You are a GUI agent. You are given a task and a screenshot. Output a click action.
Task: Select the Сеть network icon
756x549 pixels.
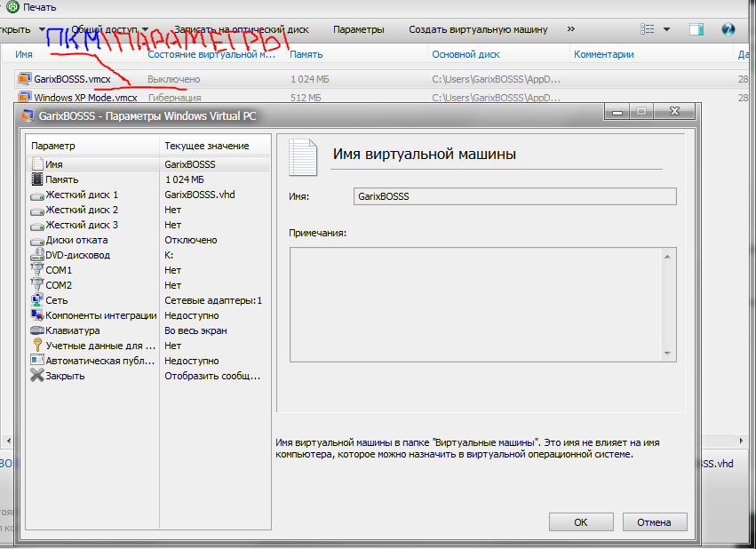click(37, 299)
